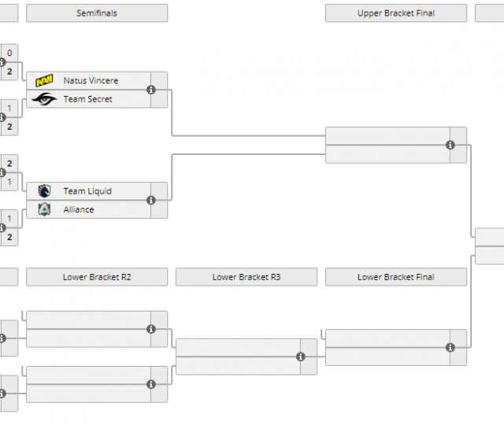Click the Semifinals column header
Viewport: 504px width, 425px height.
pos(97,13)
